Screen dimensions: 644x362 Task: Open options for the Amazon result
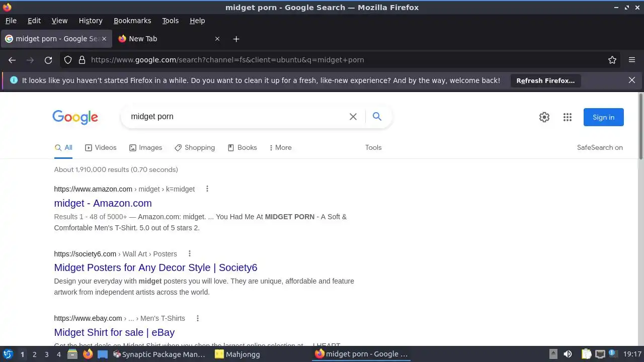[x=207, y=189]
